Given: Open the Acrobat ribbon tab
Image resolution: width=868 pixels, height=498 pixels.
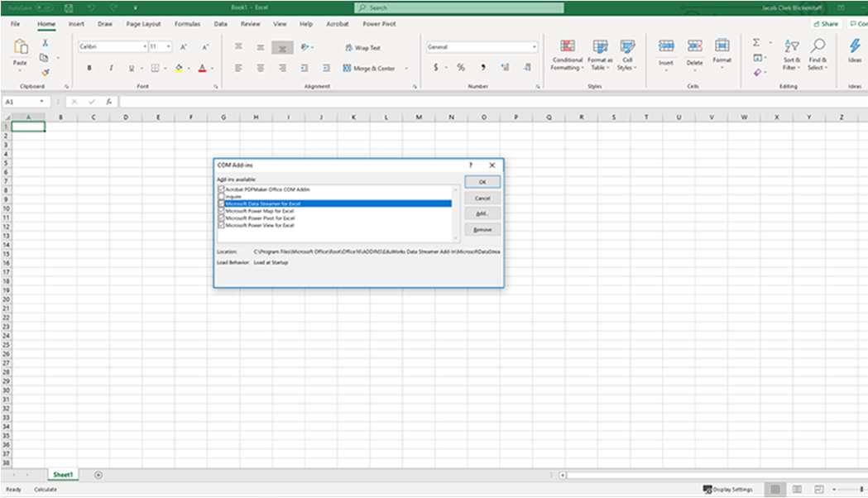Looking at the screenshot, I should point(337,24).
